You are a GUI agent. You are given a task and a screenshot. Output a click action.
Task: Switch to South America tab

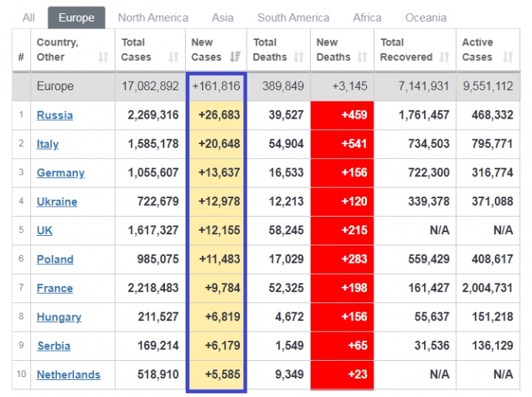(x=293, y=18)
